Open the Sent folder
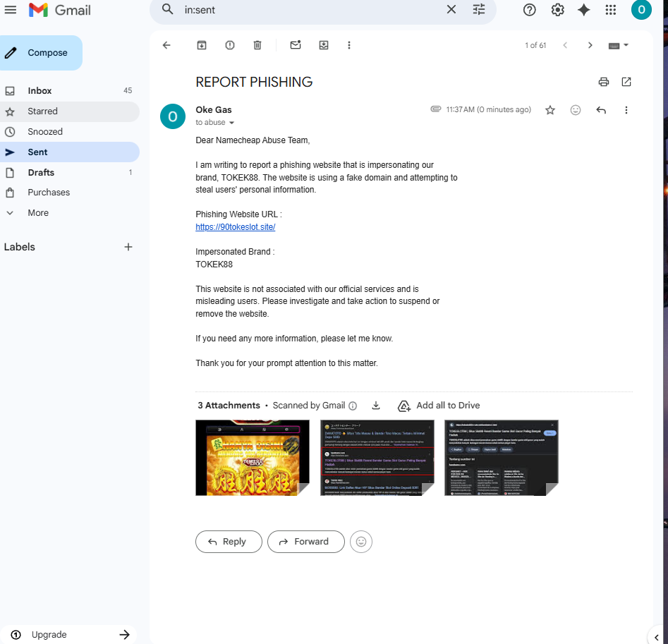 point(69,152)
